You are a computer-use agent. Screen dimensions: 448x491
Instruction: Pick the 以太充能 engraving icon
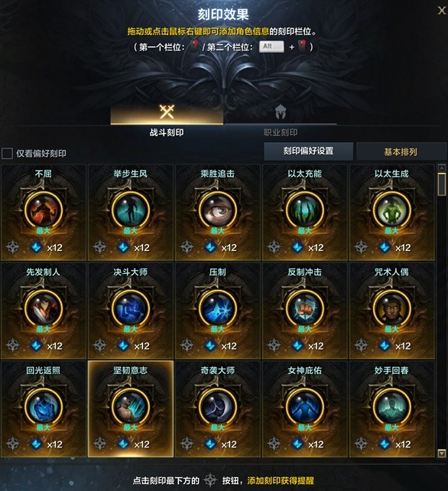304,210
